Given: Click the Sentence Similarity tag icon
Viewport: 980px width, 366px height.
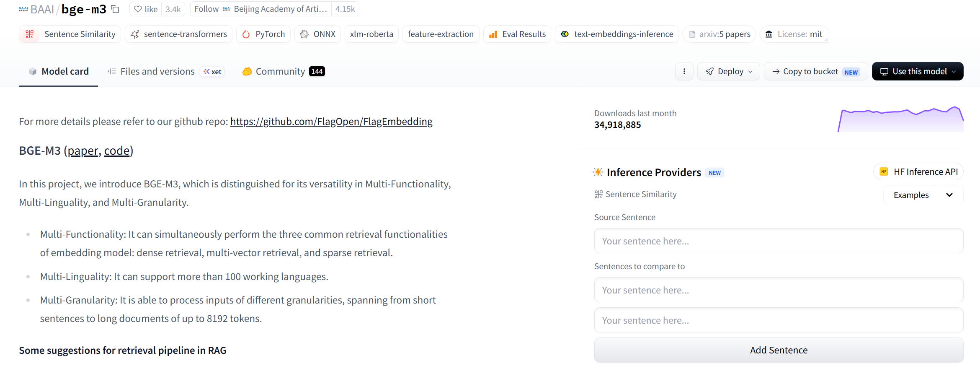Looking at the screenshot, I should pos(30,34).
